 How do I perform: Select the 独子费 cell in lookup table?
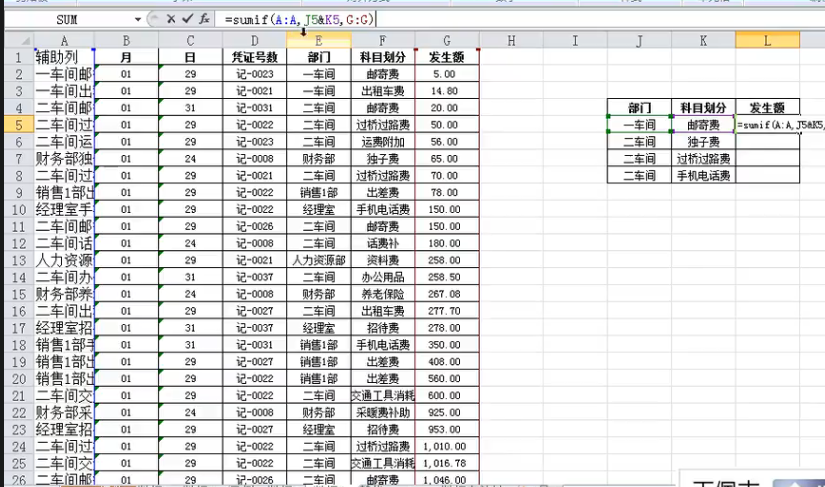tap(703, 141)
